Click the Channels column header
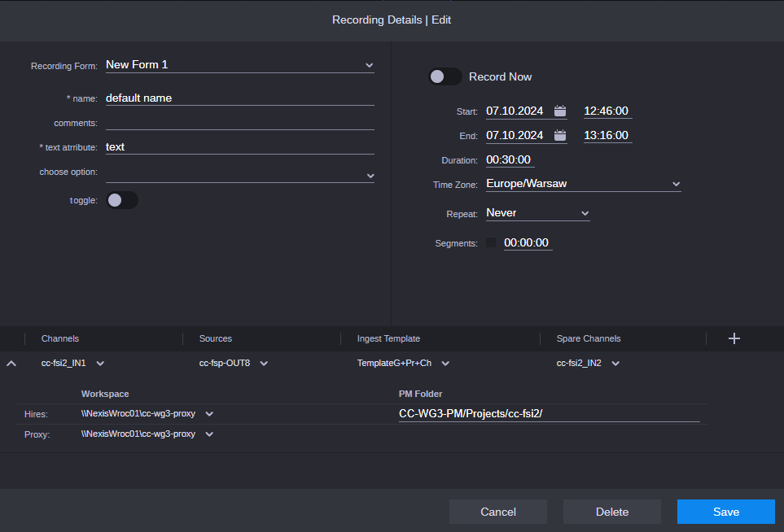 tap(60, 338)
